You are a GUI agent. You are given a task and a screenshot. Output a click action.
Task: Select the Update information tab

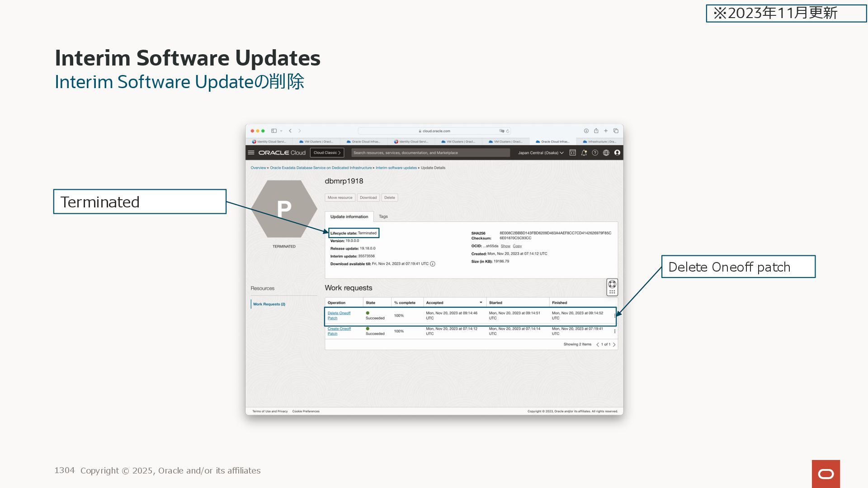[x=349, y=217]
